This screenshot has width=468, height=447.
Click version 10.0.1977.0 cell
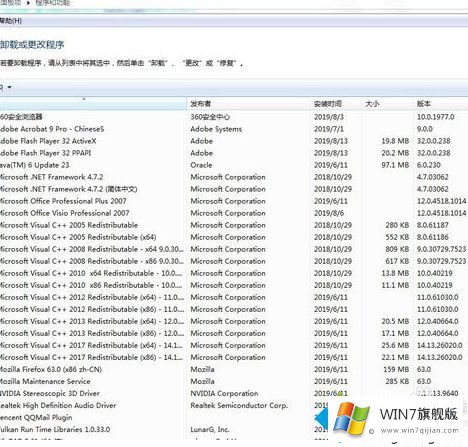(x=435, y=117)
